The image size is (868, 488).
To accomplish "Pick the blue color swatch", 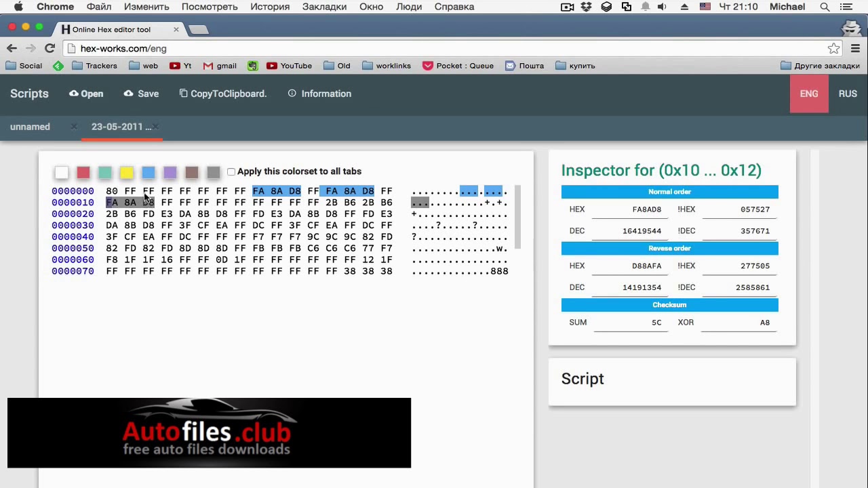I will pos(149,173).
